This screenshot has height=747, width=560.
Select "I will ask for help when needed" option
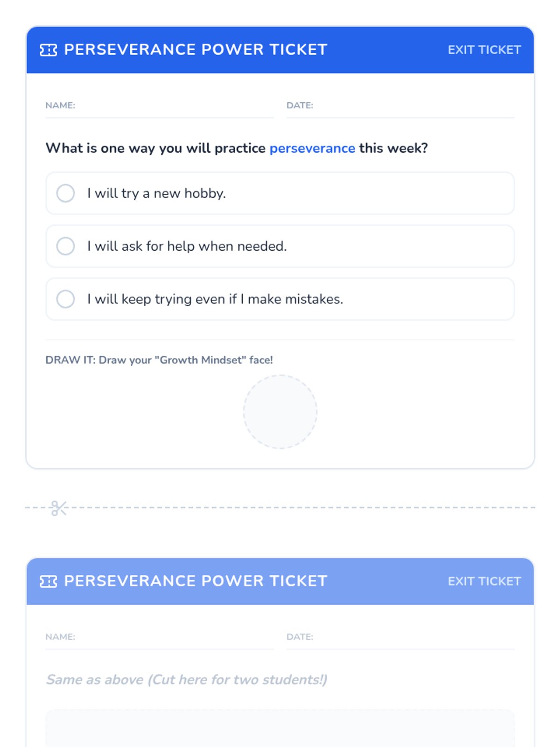tap(66, 246)
